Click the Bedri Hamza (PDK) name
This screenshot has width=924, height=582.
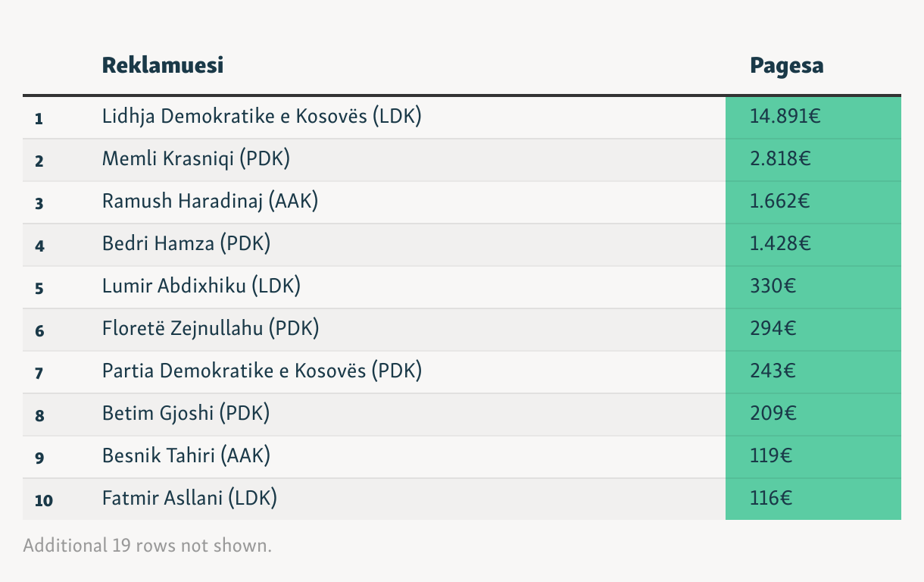[x=186, y=244]
